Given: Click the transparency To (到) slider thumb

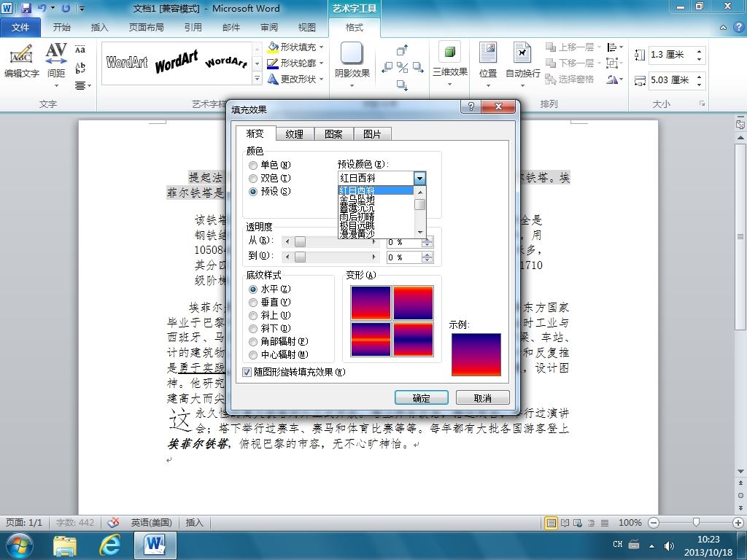Looking at the screenshot, I should tap(300, 257).
